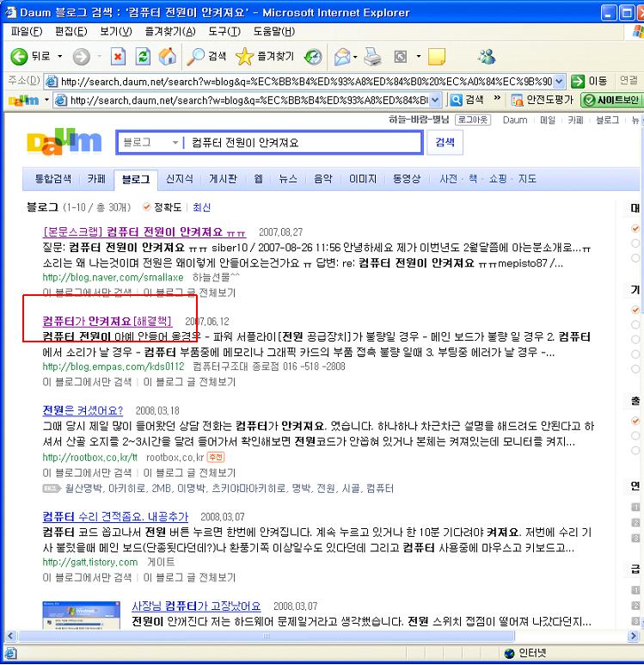Viewport: 644px width, 665px height.
Task: Open the yellow note Discuss icon
Action: pos(437,57)
